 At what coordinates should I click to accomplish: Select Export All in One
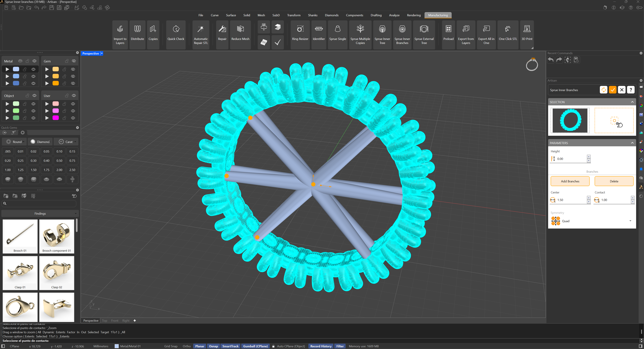click(x=486, y=35)
